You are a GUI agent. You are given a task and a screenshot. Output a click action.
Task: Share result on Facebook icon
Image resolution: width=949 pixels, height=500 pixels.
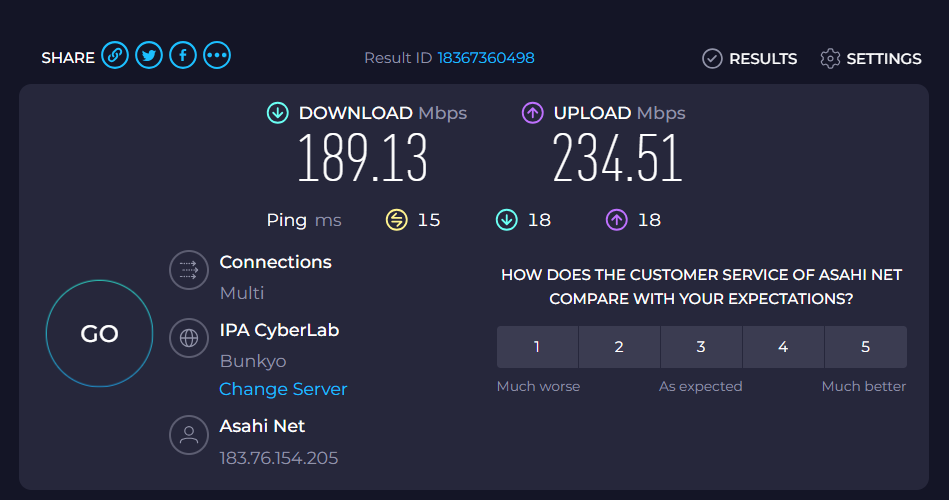183,57
